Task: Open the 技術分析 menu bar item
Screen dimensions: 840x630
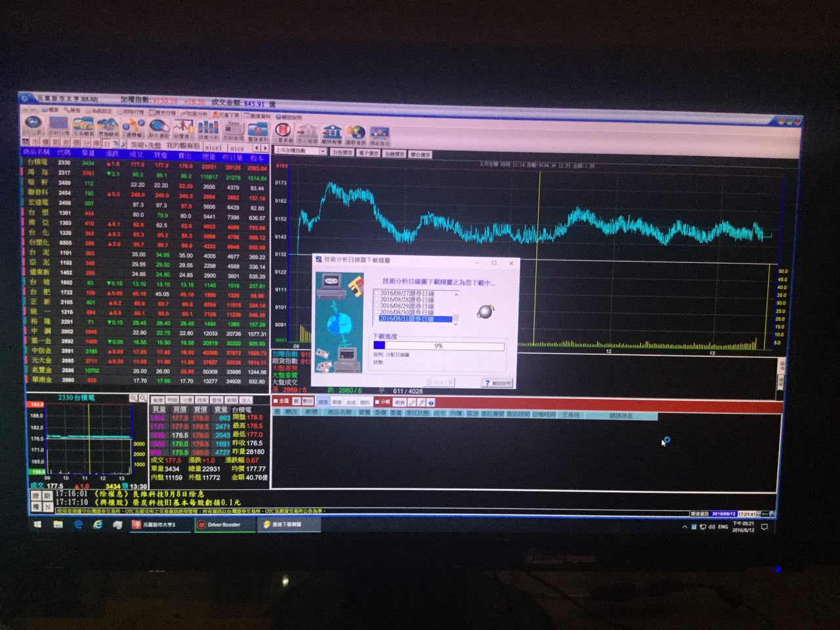Action: click(x=194, y=114)
